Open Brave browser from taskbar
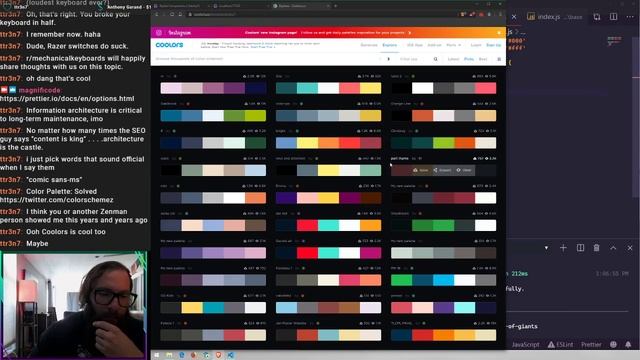The image size is (640, 360). coord(218,355)
